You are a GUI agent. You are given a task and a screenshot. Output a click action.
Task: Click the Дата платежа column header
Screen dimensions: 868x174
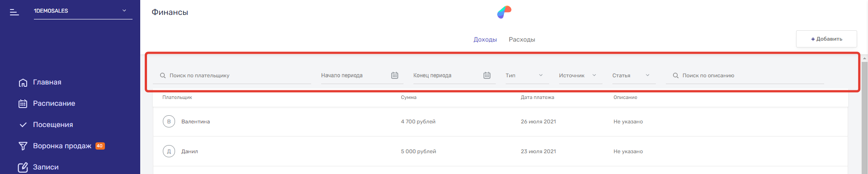pyautogui.click(x=537, y=97)
